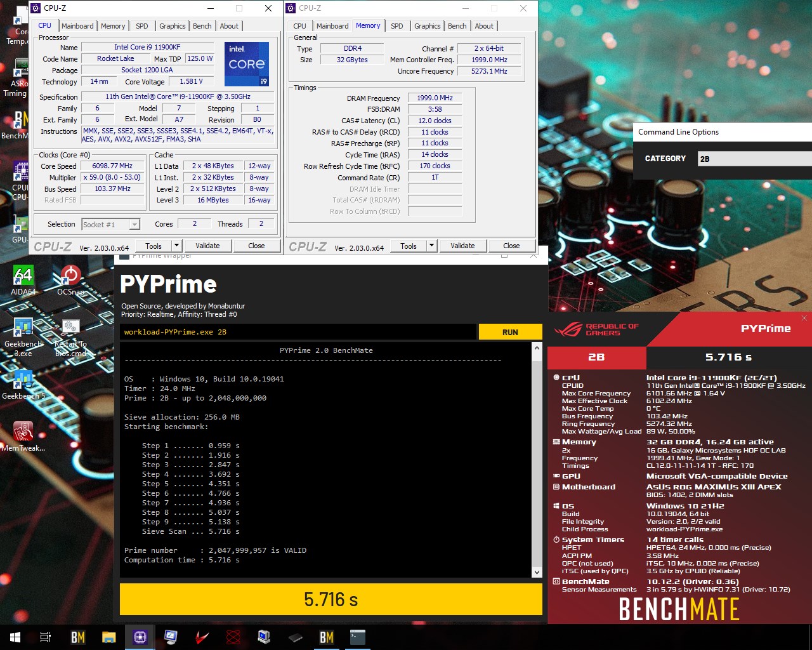
Task: Click the Multiplier value x 59.0
Action: tap(112, 177)
